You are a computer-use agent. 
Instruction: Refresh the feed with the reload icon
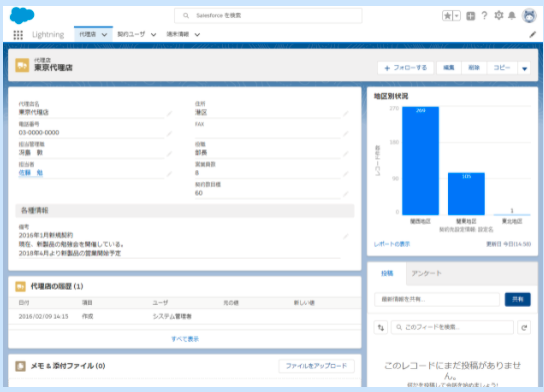[524, 327]
